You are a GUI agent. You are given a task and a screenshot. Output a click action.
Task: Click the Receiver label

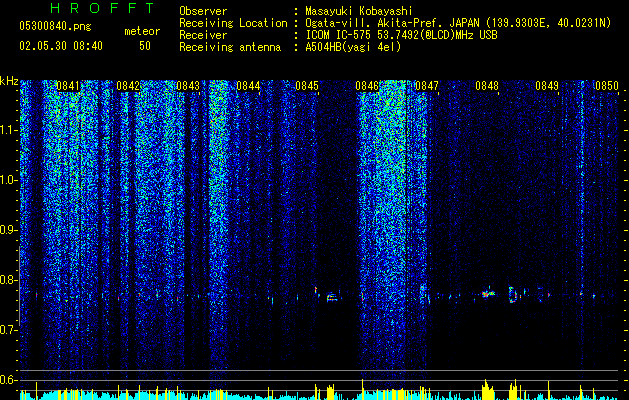(203, 35)
